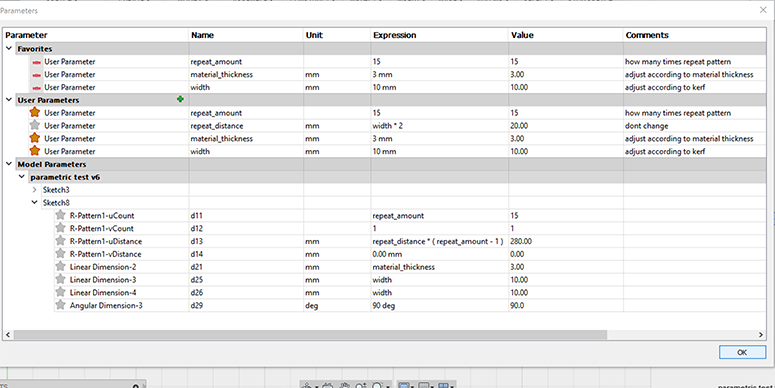Collapse the Favorites section
Image resolution: width=775 pixels, height=388 pixels.
point(9,49)
